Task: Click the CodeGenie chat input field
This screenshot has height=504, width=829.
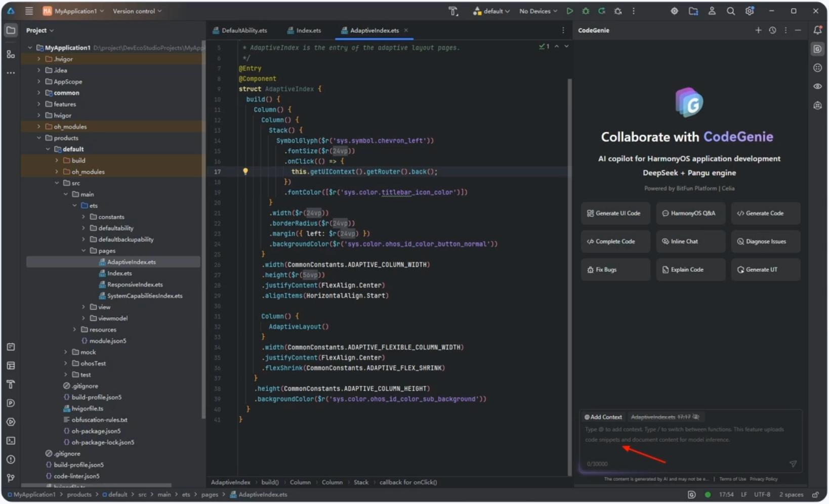Action: coord(690,440)
